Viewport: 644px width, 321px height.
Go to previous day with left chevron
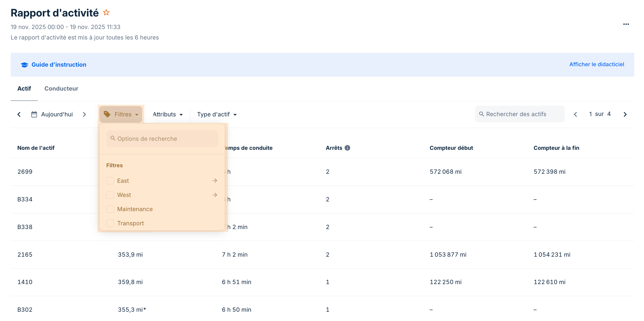pos(19,115)
